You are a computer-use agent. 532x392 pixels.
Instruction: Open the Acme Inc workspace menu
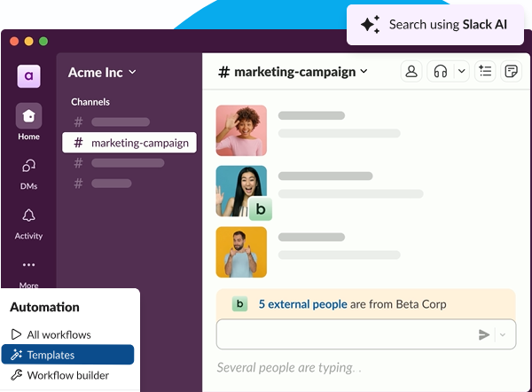coord(102,73)
